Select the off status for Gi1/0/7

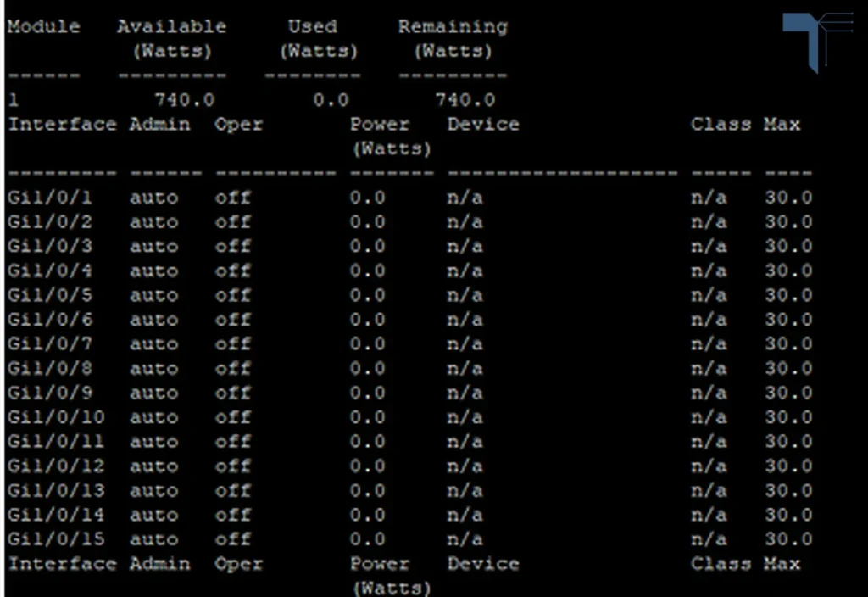point(232,344)
